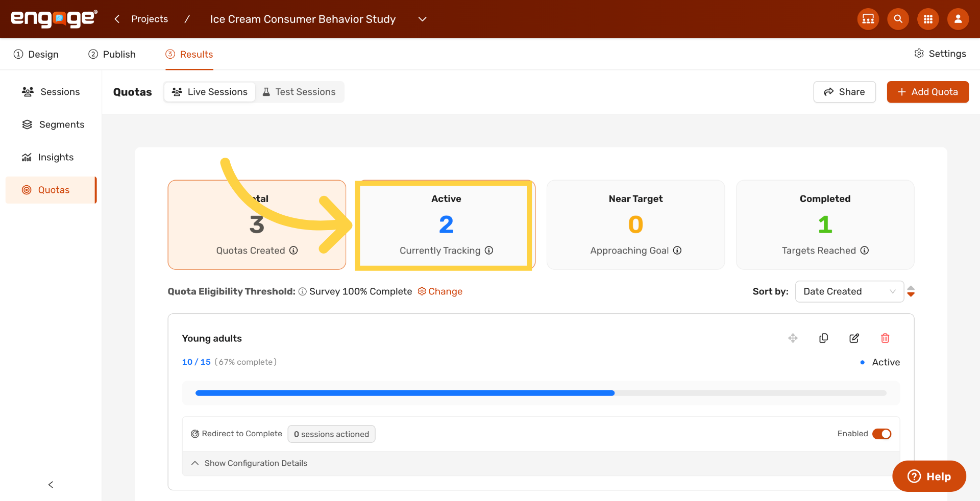Viewport: 980px width, 501px height.
Task: Open Sessions in the sidebar
Action: (x=51, y=92)
